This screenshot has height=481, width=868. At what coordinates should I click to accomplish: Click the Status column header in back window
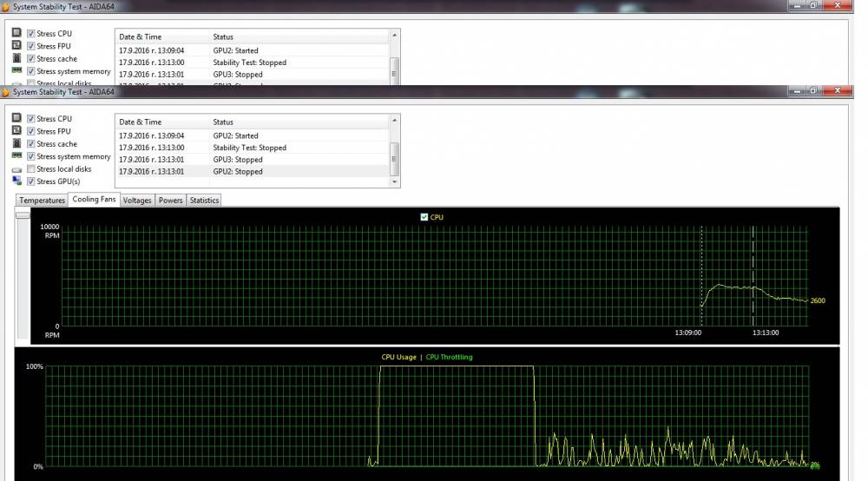tap(299, 36)
